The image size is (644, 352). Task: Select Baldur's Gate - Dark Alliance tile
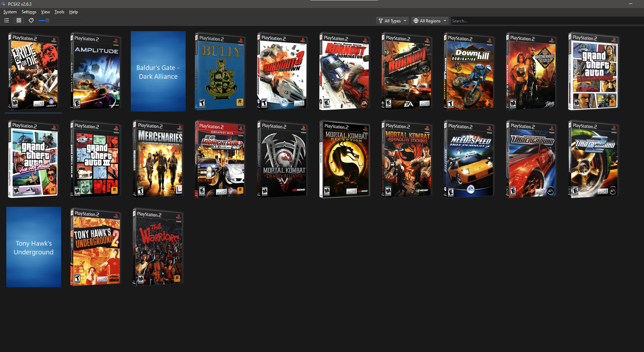click(x=158, y=71)
